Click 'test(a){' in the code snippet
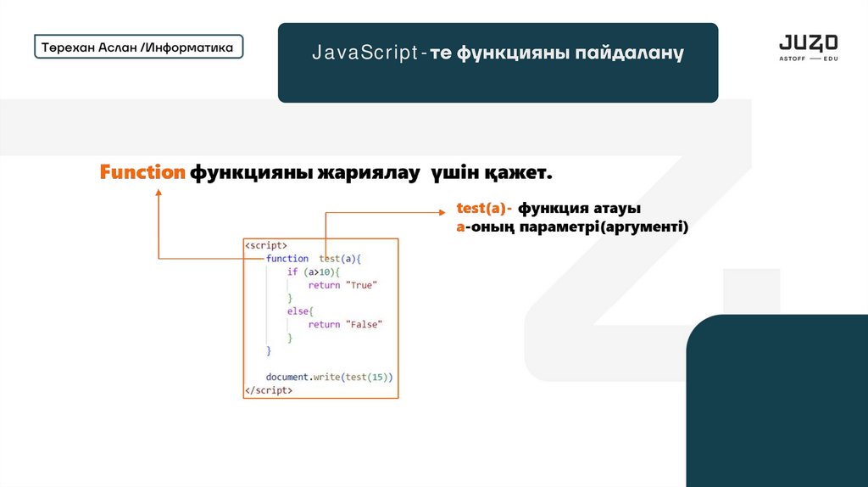Screen dimensions: 868x487 click(x=340, y=258)
